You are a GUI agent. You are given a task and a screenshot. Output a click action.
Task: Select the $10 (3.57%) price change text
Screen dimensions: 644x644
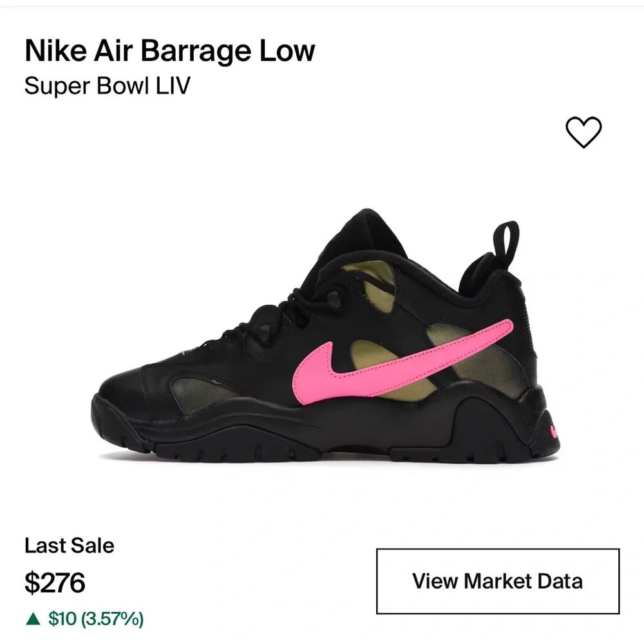click(x=96, y=618)
